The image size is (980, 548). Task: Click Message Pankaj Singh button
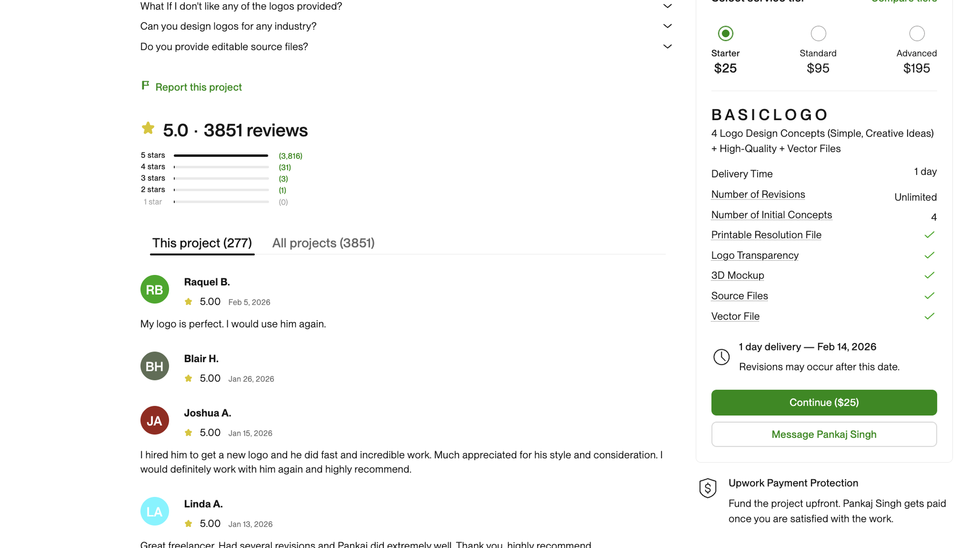coord(824,434)
